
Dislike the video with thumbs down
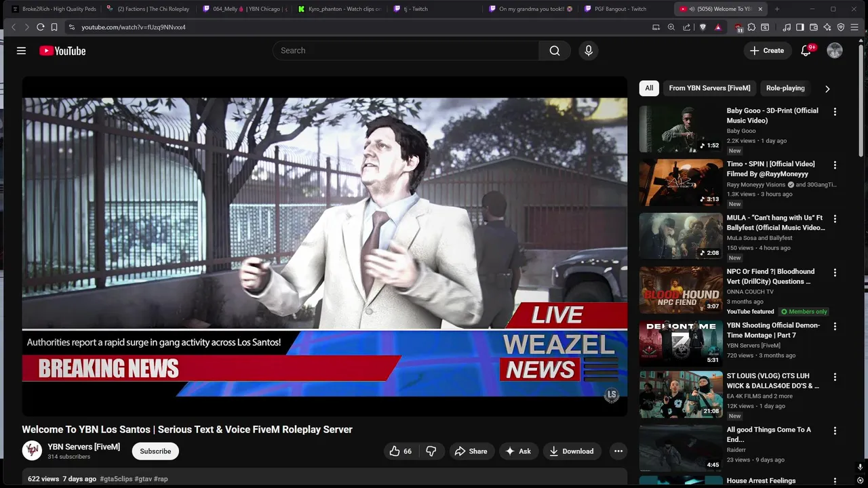tap(431, 451)
